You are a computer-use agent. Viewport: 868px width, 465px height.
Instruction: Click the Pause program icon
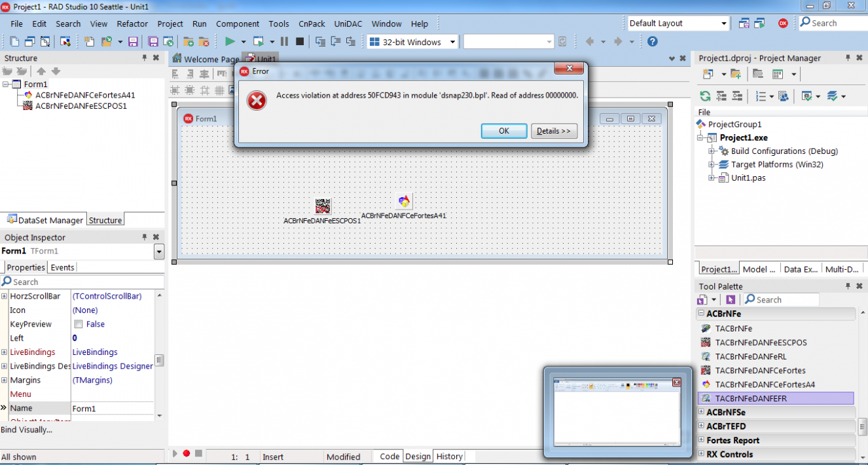(284, 41)
